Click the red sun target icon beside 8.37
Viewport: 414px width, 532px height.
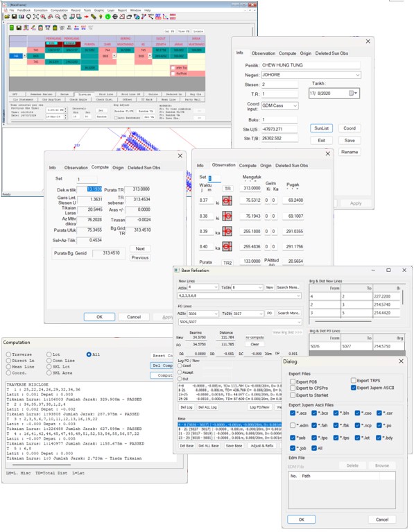tap(227, 200)
